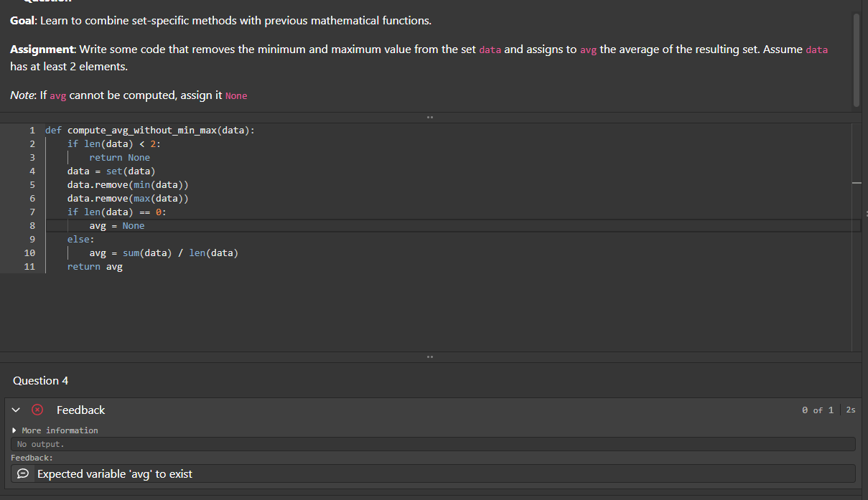Click the splitter handle below the code editor

[429, 357]
